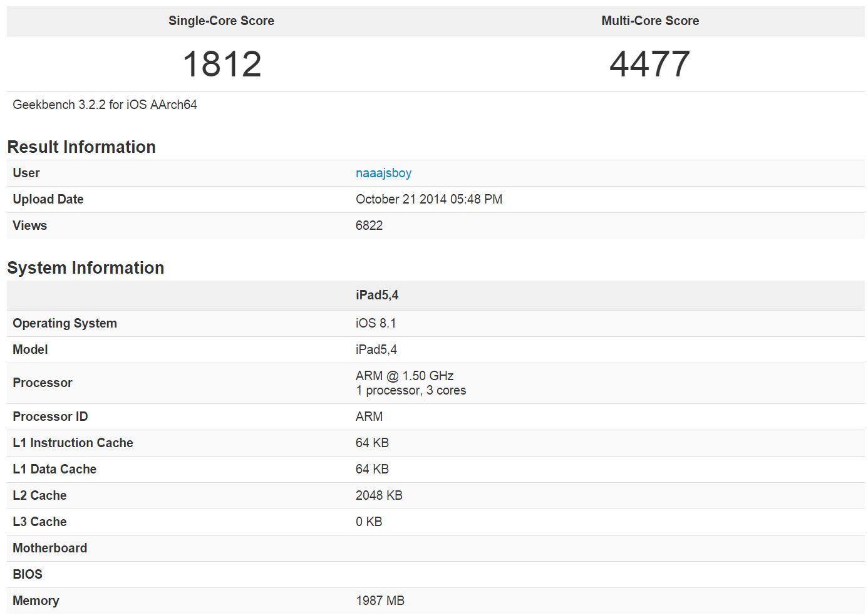Click the Processor row label
The width and height of the screenshot is (868, 615).
click(43, 383)
